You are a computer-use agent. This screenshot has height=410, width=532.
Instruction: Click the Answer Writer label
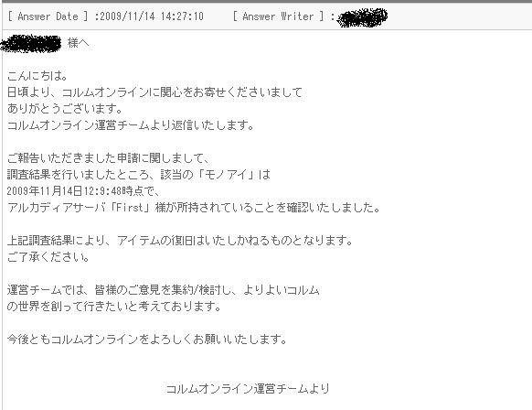pyautogui.click(x=278, y=16)
